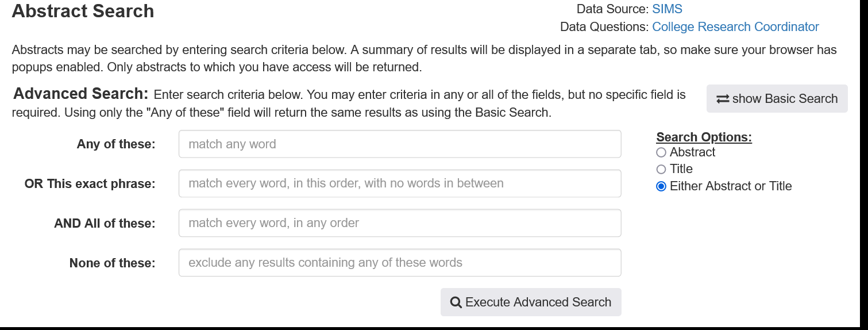Click the "AND All of these:" label
The height and width of the screenshot is (330, 868).
[105, 224]
